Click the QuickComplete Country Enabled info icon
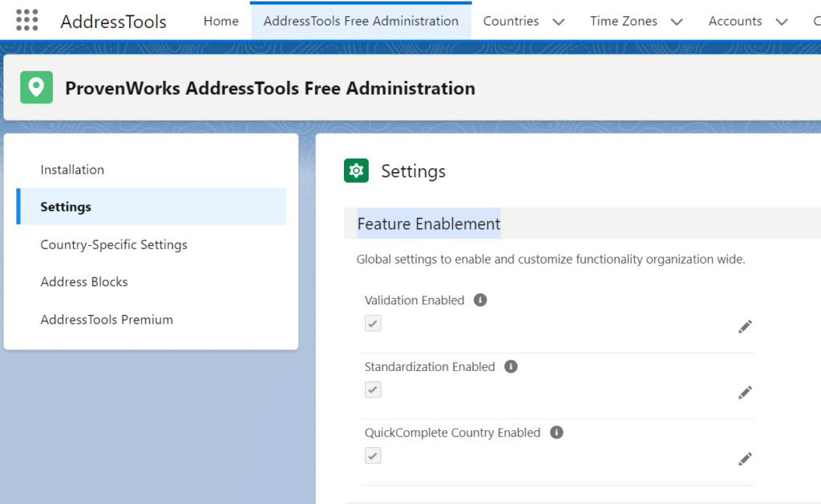 (556, 432)
